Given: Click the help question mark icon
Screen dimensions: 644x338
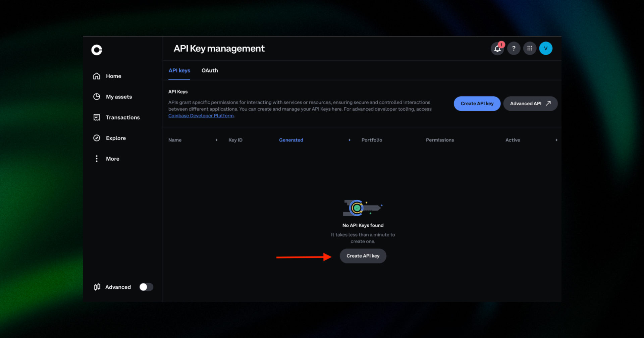Looking at the screenshot, I should coord(514,48).
